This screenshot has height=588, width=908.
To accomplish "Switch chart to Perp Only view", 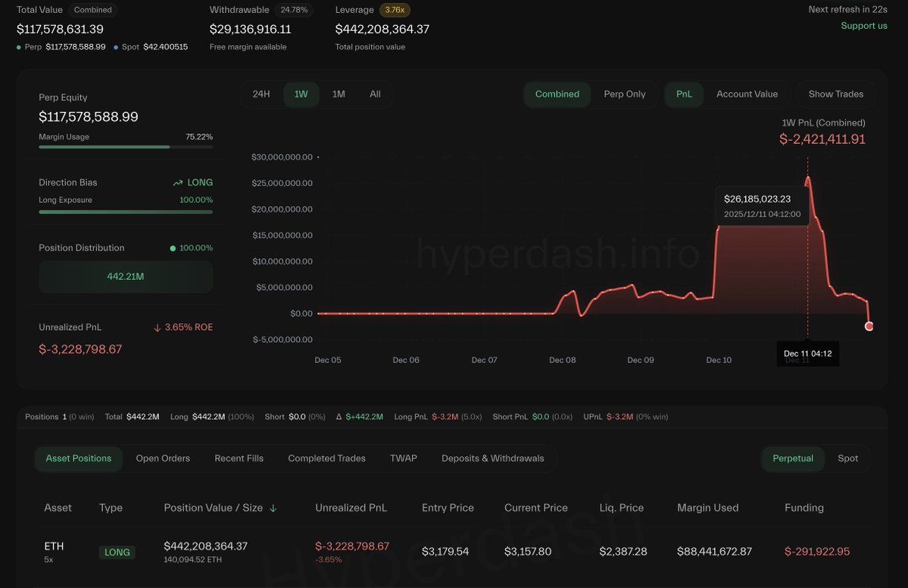I will (623, 94).
